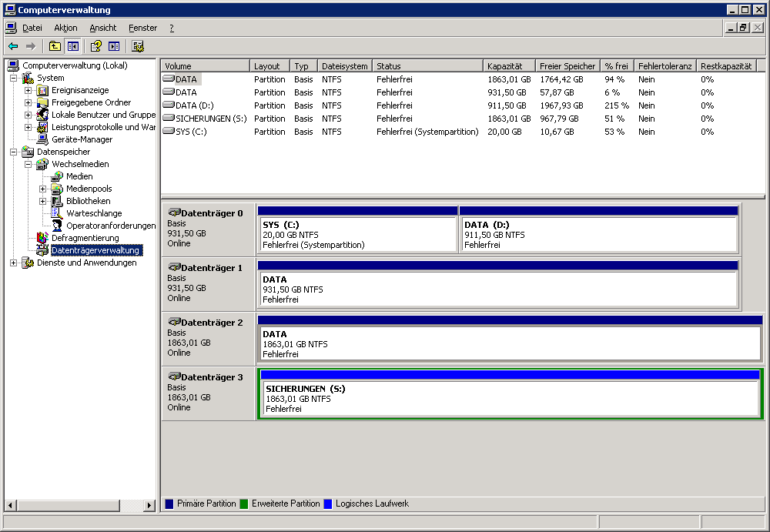The image size is (770, 532).
Task: Select the Datenträger 1 DATA partition block
Action: coord(498,284)
